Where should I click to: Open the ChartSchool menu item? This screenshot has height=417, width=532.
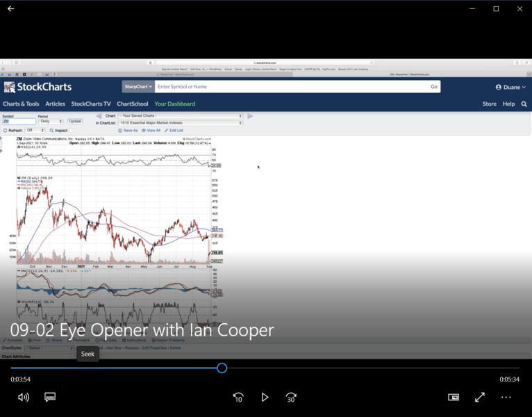132,104
